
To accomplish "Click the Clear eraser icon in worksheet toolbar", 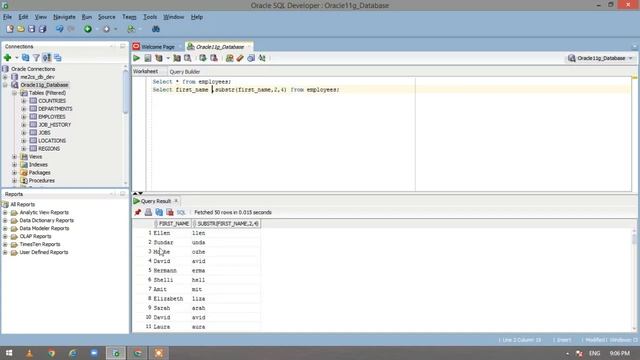I will click(240, 58).
